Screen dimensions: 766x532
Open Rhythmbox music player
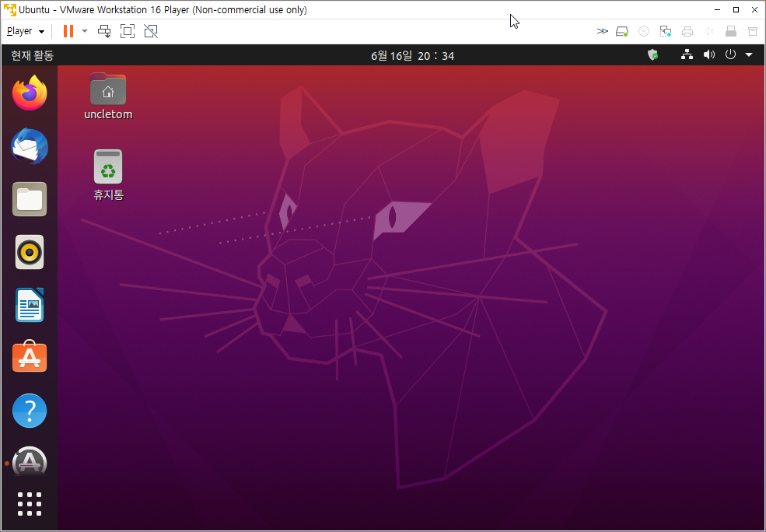(x=30, y=252)
